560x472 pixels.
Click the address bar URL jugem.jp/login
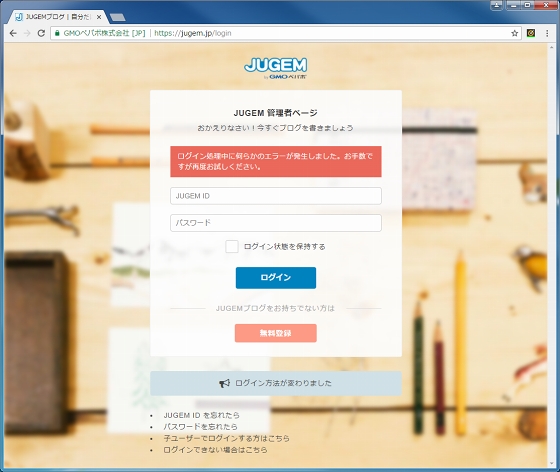point(193,33)
